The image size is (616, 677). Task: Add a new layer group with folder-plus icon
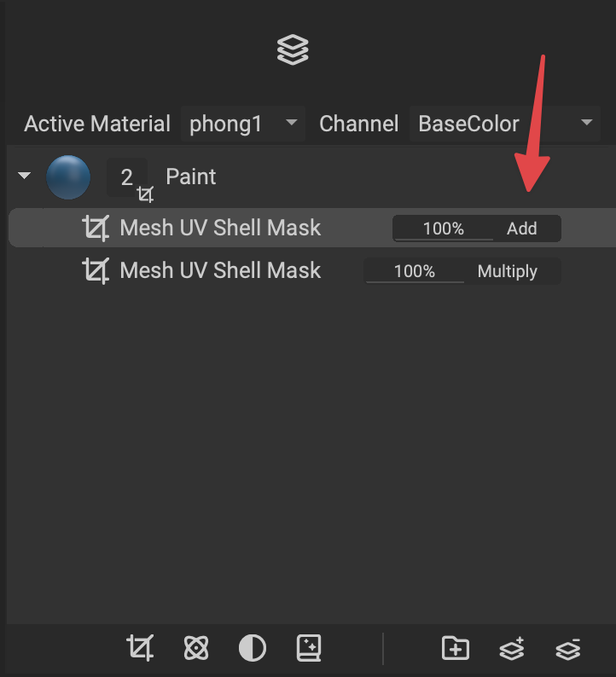[456, 649]
